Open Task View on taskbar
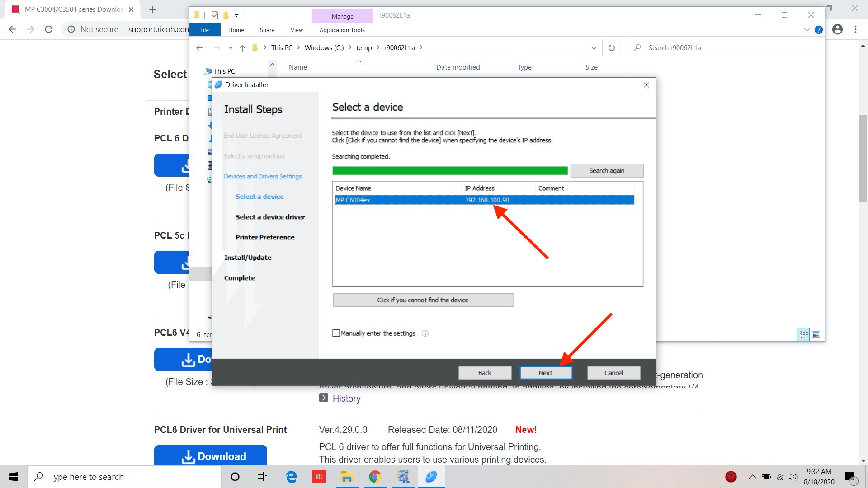The height and width of the screenshot is (488, 868). click(x=262, y=477)
